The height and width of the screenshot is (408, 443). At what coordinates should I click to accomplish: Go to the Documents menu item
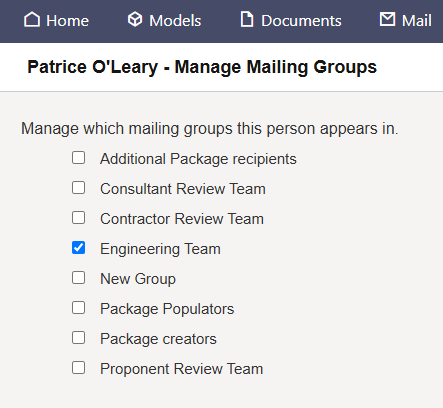click(291, 20)
